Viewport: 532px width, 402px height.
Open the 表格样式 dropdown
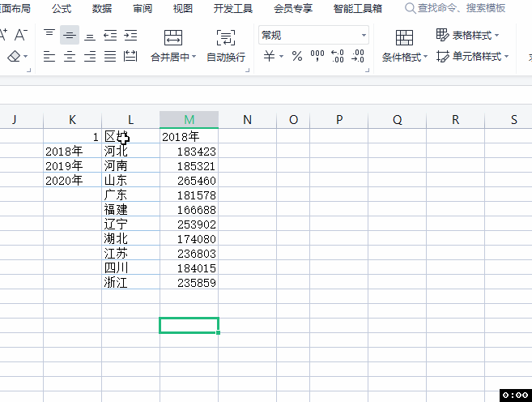(467, 35)
